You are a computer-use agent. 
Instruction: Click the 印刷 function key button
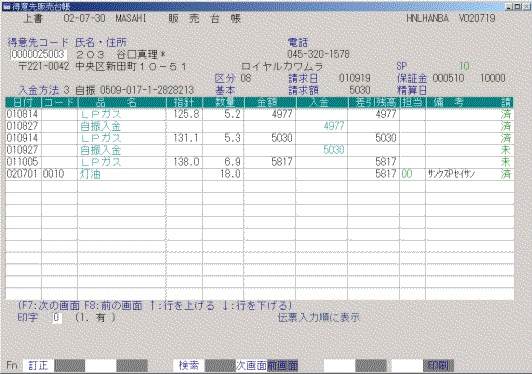click(438, 366)
